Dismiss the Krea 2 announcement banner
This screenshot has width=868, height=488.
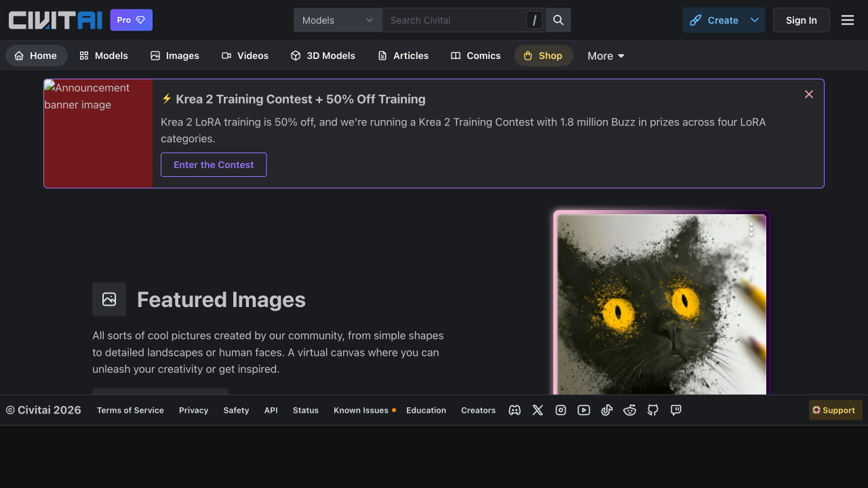[809, 94]
